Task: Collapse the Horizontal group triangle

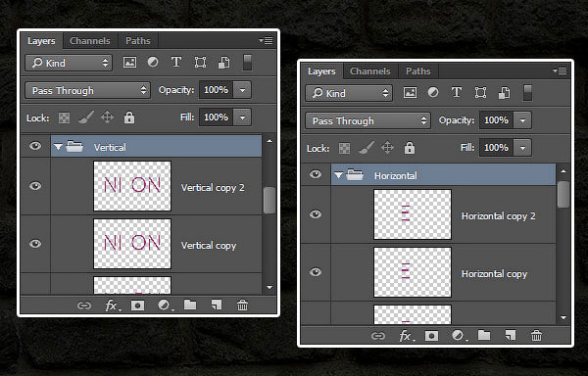Action: pyautogui.click(x=338, y=175)
